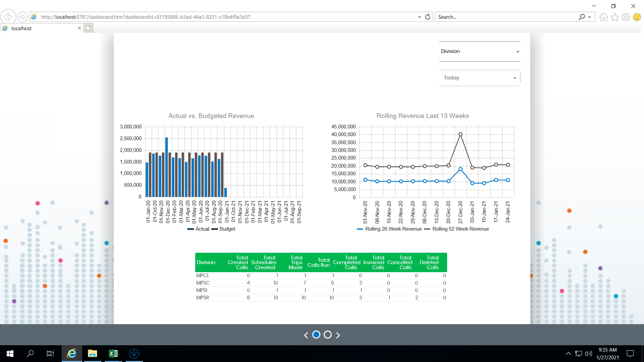Click the smiley feedback icon
Viewport: 644px width, 362px height.
[637, 17]
